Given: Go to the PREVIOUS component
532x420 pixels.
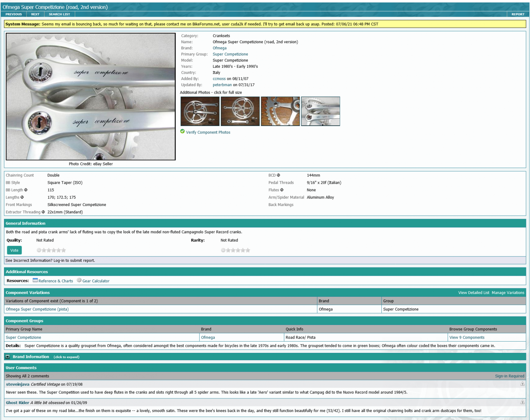Looking at the screenshot, I should 14,14.
